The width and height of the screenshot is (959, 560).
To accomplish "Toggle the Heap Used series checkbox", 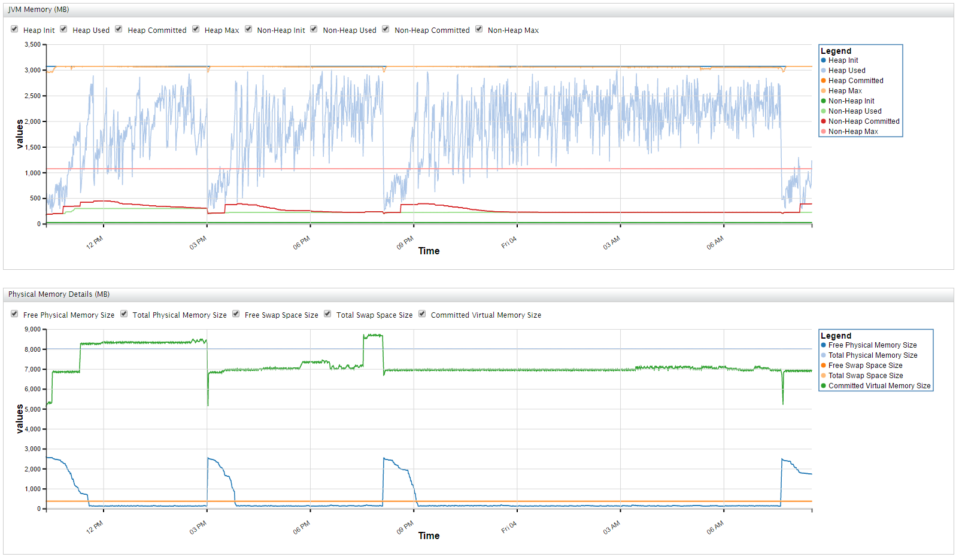I will pos(63,29).
